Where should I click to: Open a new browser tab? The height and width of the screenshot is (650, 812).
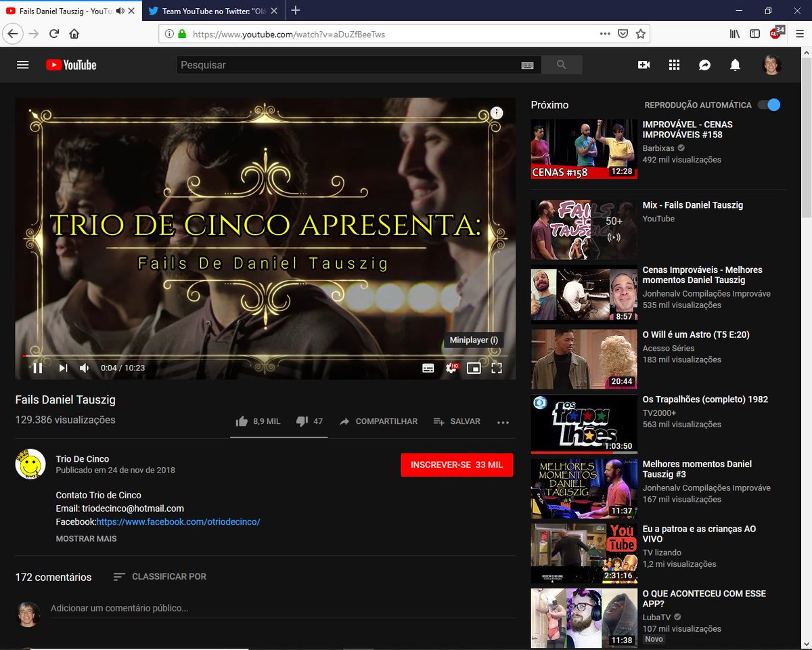(x=295, y=10)
